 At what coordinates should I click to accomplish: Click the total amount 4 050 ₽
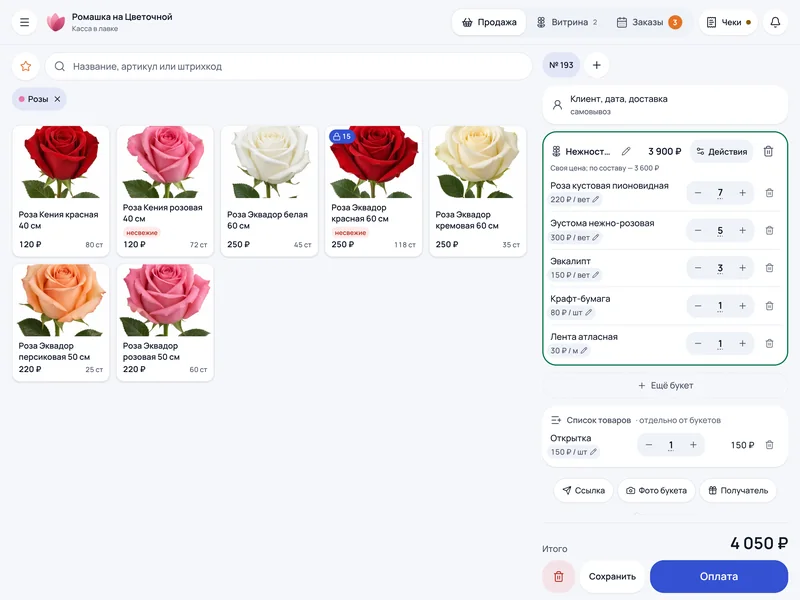click(x=759, y=543)
